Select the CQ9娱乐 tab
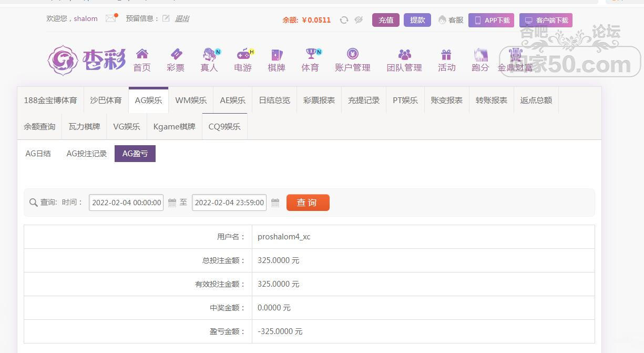The width and height of the screenshot is (644, 353). pos(224,126)
